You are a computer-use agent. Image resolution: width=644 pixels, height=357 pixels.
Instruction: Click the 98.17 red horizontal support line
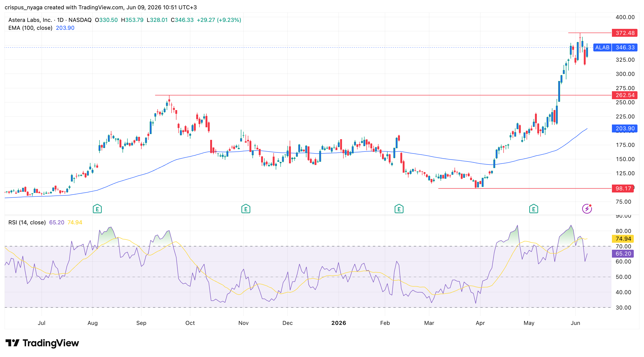pyautogui.click(x=524, y=188)
